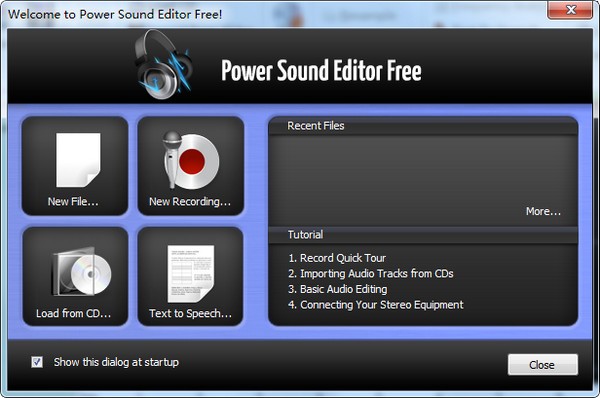The height and width of the screenshot is (398, 600).
Task: Click the headphones logo in the banner
Action: 163,65
